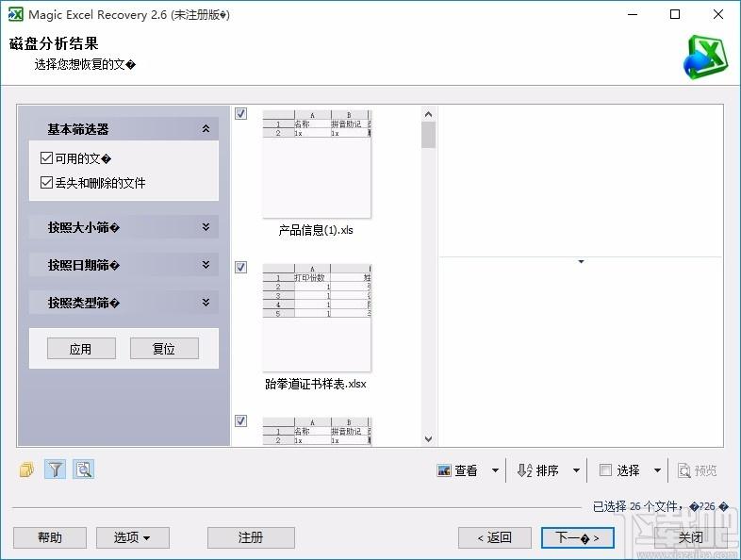The width and height of the screenshot is (741, 560).
Task: Click the small arrow on preview pane splitter
Action: pos(582,261)
